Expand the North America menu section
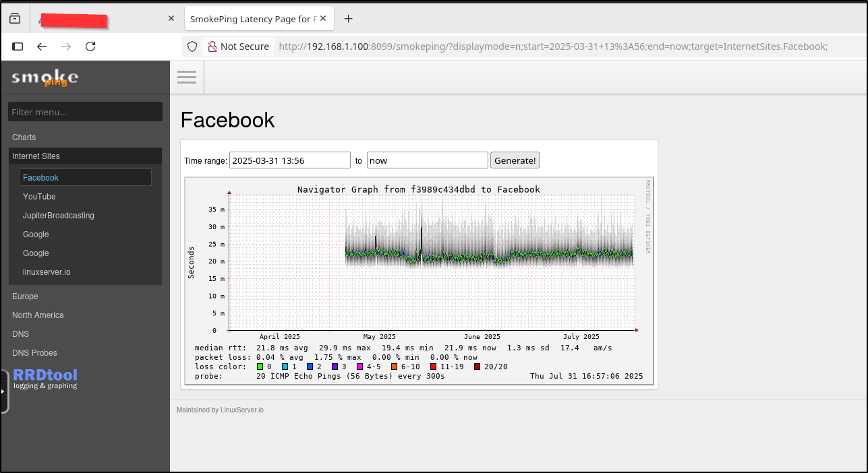Viewport: 868px width, 473px height. coord(38,315)
